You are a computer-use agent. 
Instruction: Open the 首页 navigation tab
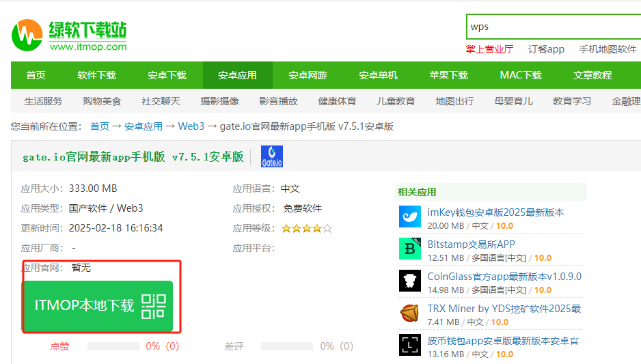[36, 75]
